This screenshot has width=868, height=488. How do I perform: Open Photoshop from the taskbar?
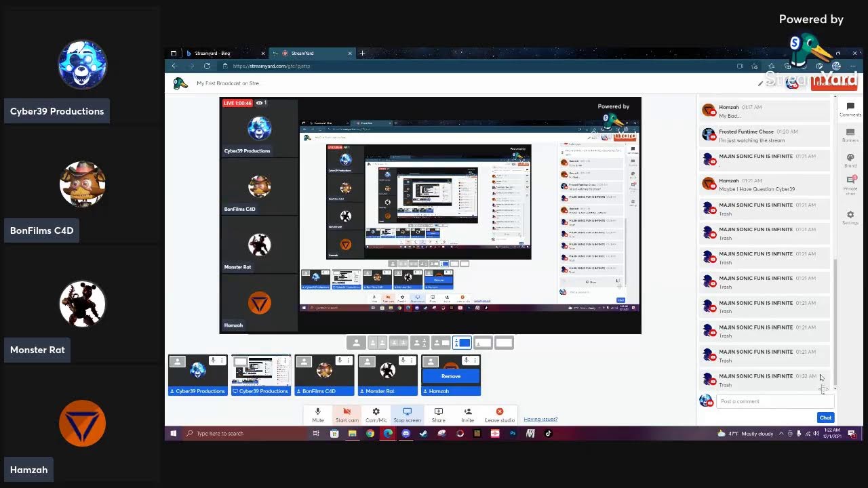(513, 434)
